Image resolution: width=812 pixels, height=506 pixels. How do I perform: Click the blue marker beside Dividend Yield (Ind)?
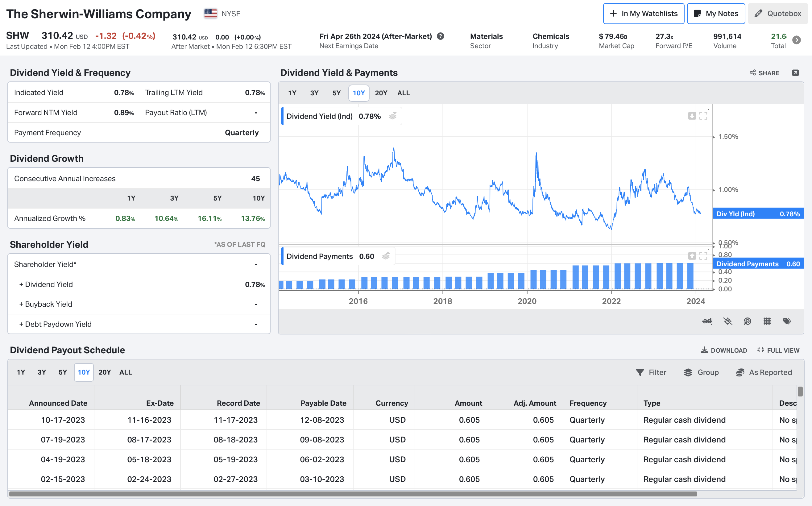(282, 116)
